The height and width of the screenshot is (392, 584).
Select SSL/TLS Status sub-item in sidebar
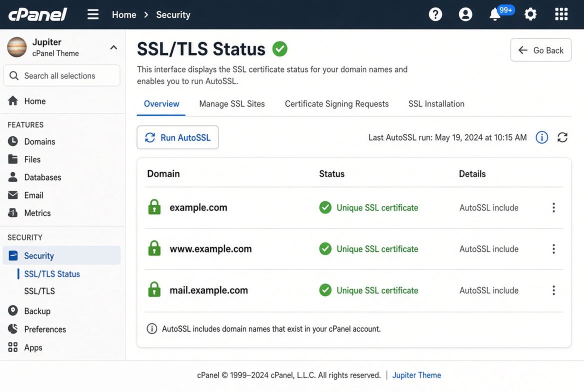[52, 274]
